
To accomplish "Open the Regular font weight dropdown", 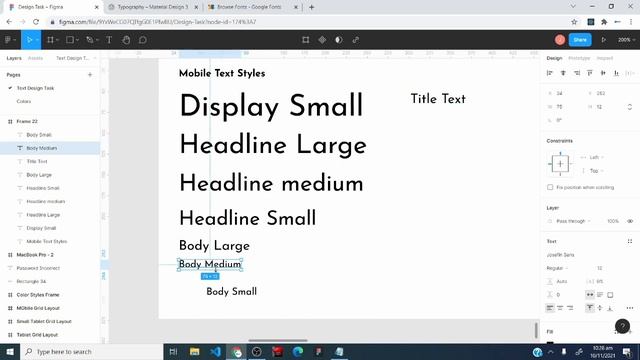I will click(x=557, y=268).
